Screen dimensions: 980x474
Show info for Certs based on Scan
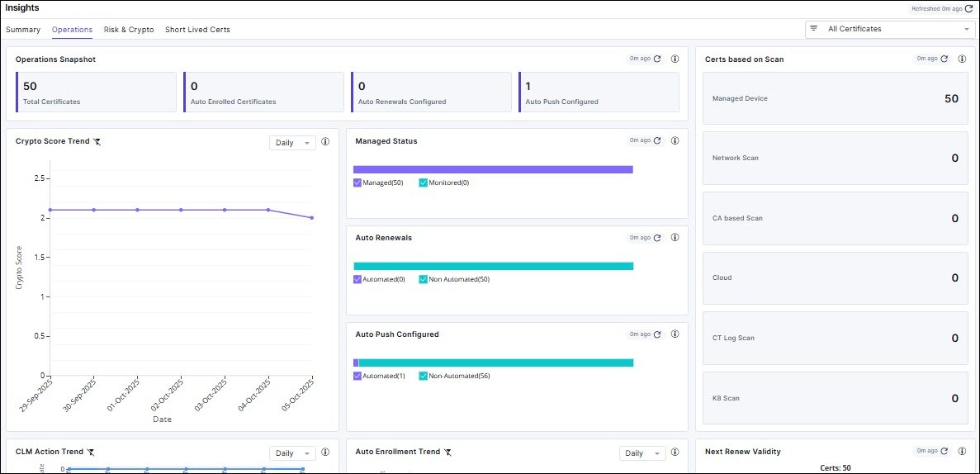click(x=963, y=59)
